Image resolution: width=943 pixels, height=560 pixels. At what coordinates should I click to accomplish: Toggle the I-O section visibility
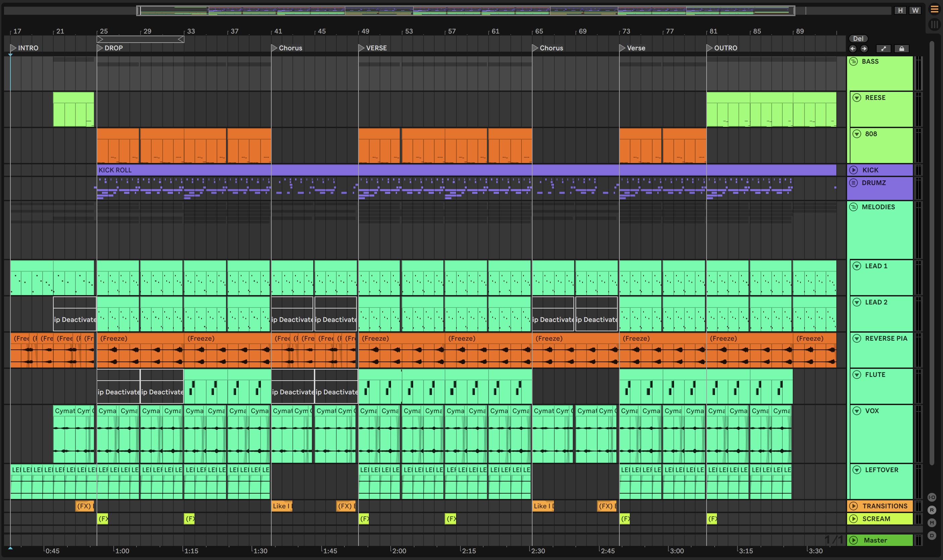click(932, 497)
